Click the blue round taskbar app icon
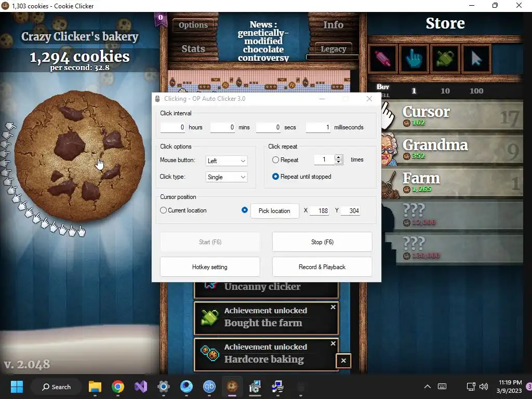 (187, 387)
